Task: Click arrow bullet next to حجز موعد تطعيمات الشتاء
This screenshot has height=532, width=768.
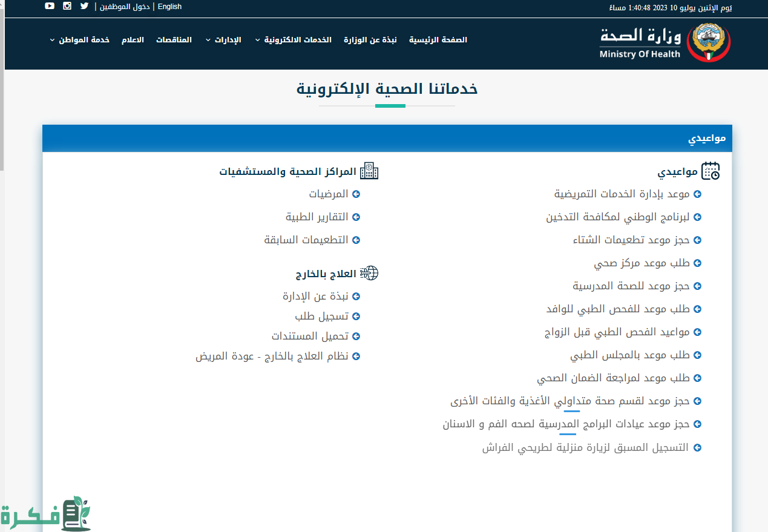Action: (x=697, y=240)
